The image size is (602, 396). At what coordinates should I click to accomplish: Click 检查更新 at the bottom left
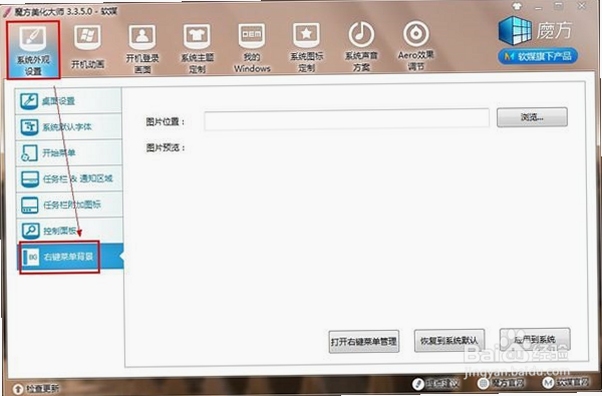click(x=36, y=388)
